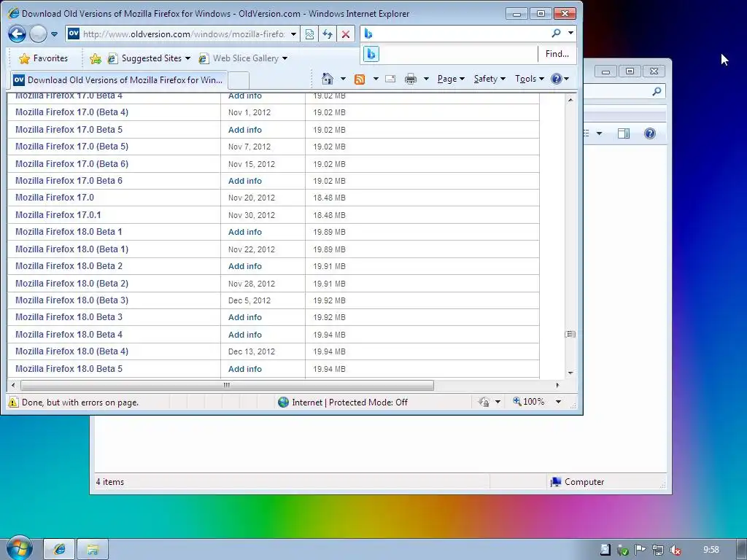This screenshot has height=560, width=747.
Task: Open the Help question-mark menu
Action: (560, 79)
